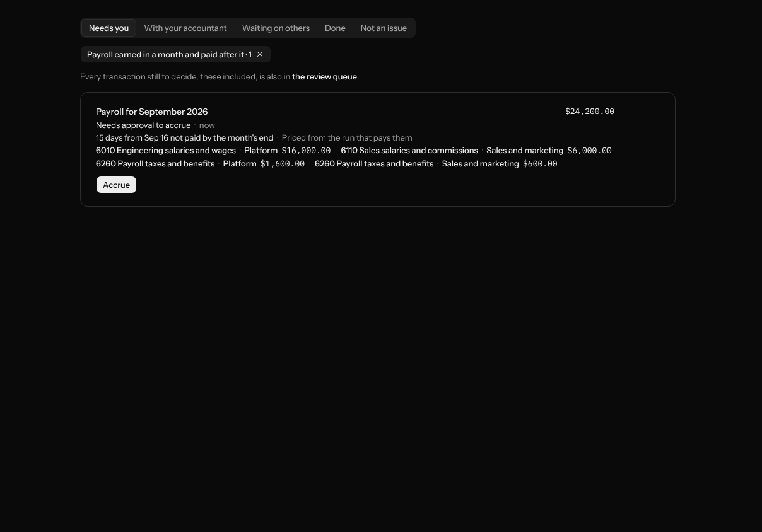Switch to the Needs you tab

click(x=108, y=28)
